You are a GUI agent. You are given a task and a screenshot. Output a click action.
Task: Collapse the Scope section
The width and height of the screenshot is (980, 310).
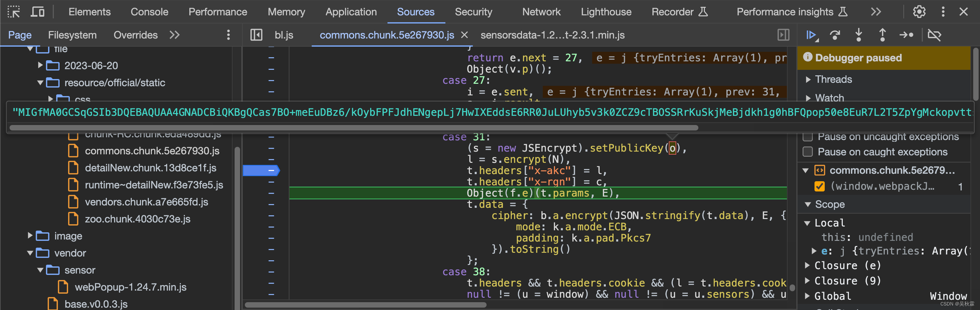[808, 205]
